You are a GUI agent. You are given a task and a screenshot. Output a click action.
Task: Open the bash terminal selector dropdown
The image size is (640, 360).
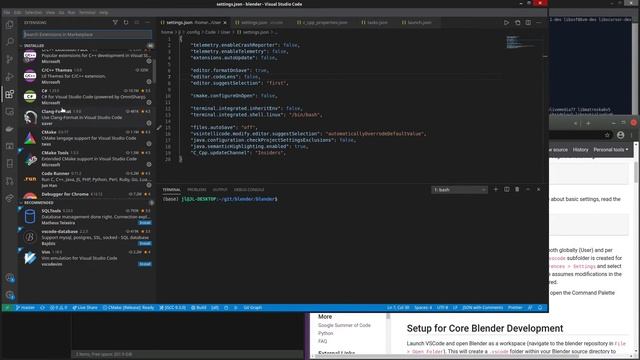click(x=460, y=190)
